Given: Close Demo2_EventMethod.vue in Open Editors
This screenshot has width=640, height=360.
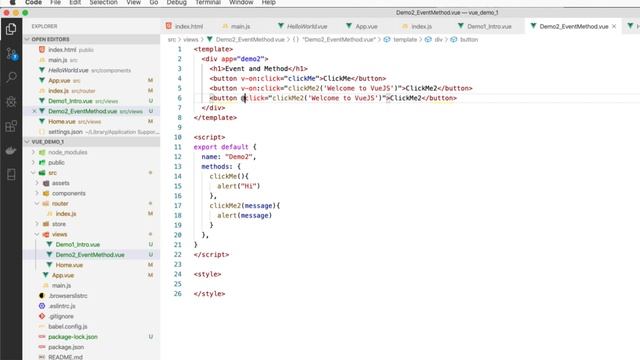Looking at the screenshot, I should pyautogui.click(x=34, y=111).
